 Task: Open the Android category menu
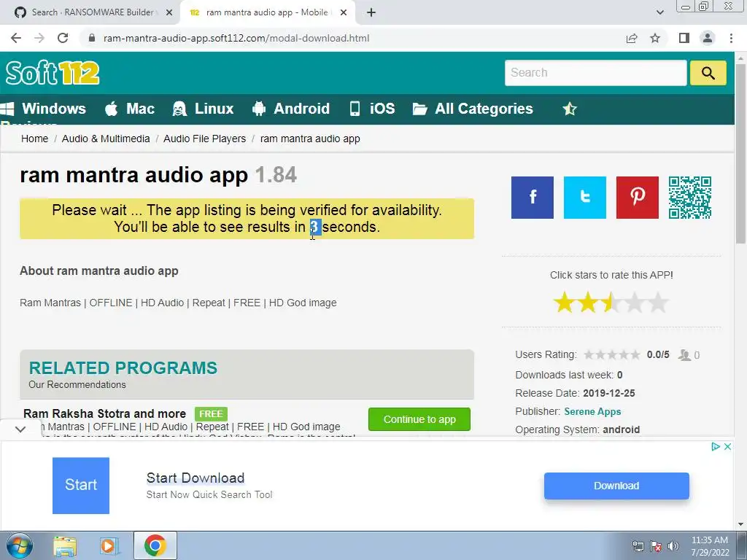click(290, 109)
